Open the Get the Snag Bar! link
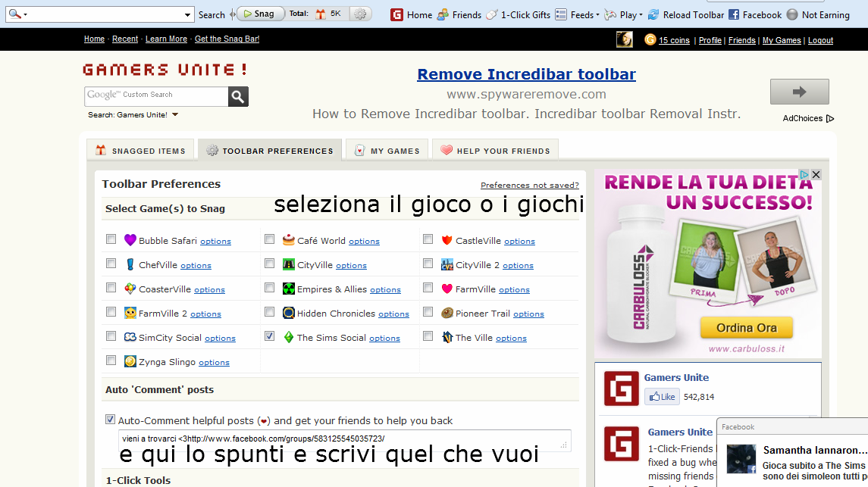This screenshot has width=868, height=487. point(227,39)
